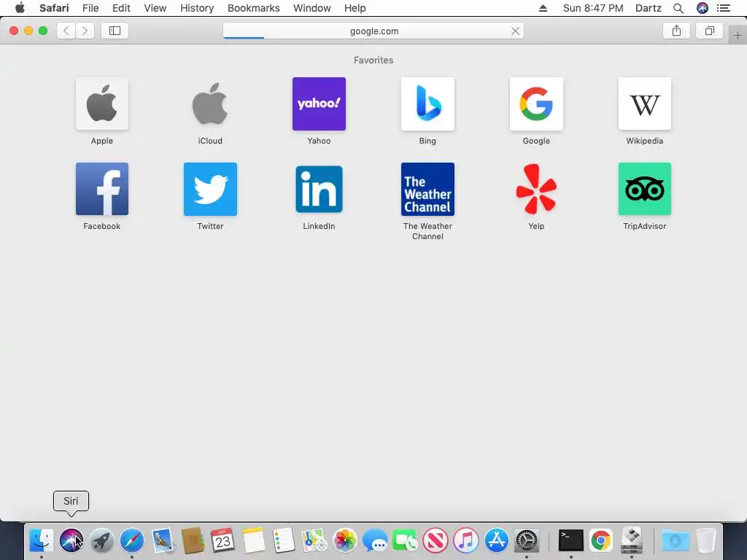Screen dimensions: 747x560
Task: Click the Safari compass in the Dock
Action: (x=132, y=540)
